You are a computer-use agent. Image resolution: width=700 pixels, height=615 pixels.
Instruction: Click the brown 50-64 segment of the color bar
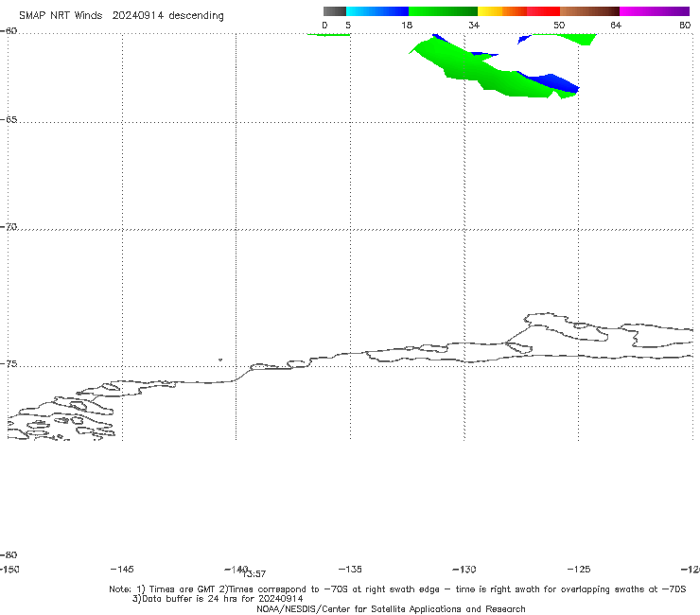tap(589, 11)
